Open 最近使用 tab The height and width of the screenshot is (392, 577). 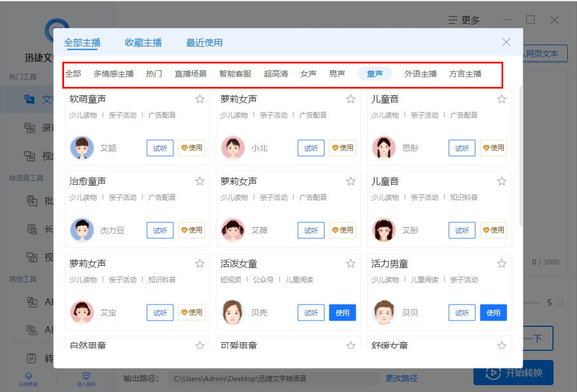click(204, 43)
